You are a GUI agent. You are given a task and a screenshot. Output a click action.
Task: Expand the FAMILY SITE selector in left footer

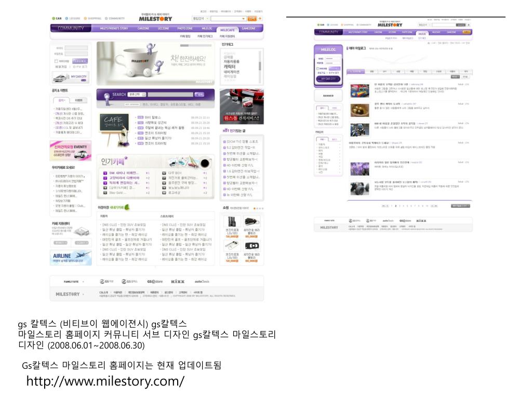coord(73,282)
